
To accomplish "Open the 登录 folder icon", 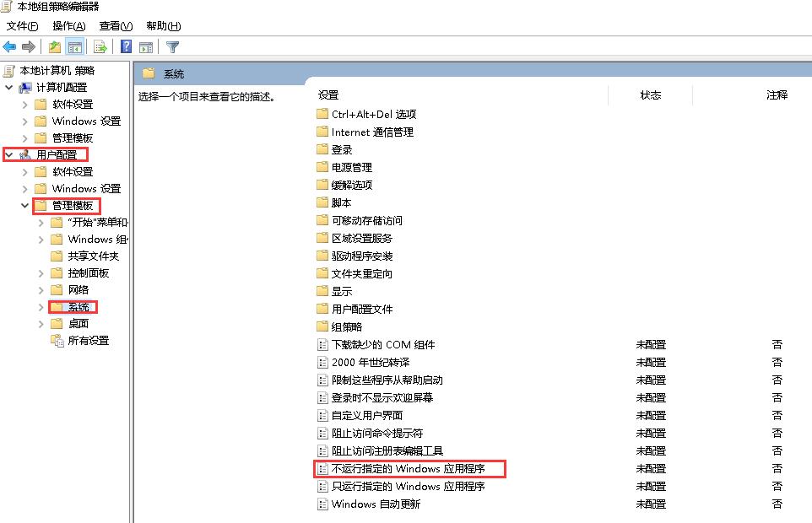I will (x=322, y=149).
